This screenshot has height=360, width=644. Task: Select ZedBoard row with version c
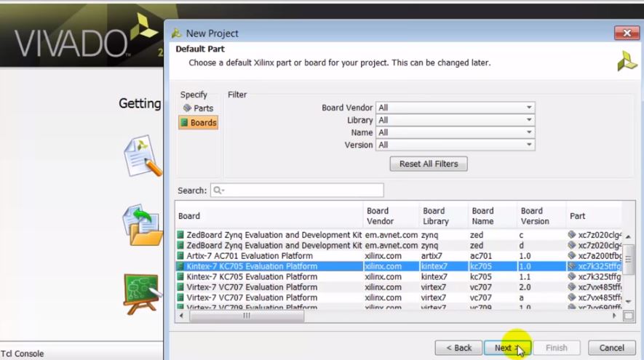[x=398, y=235]
